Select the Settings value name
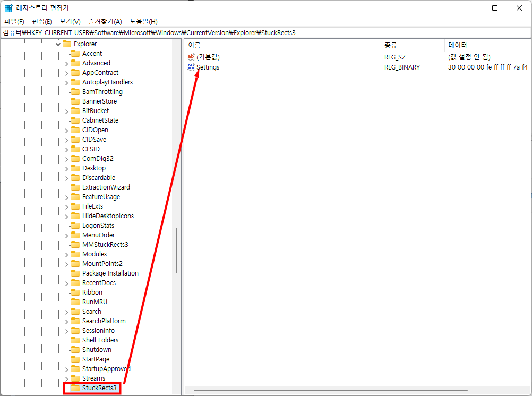The height and width of the screenshot is (396, 532). coord(208,67)
